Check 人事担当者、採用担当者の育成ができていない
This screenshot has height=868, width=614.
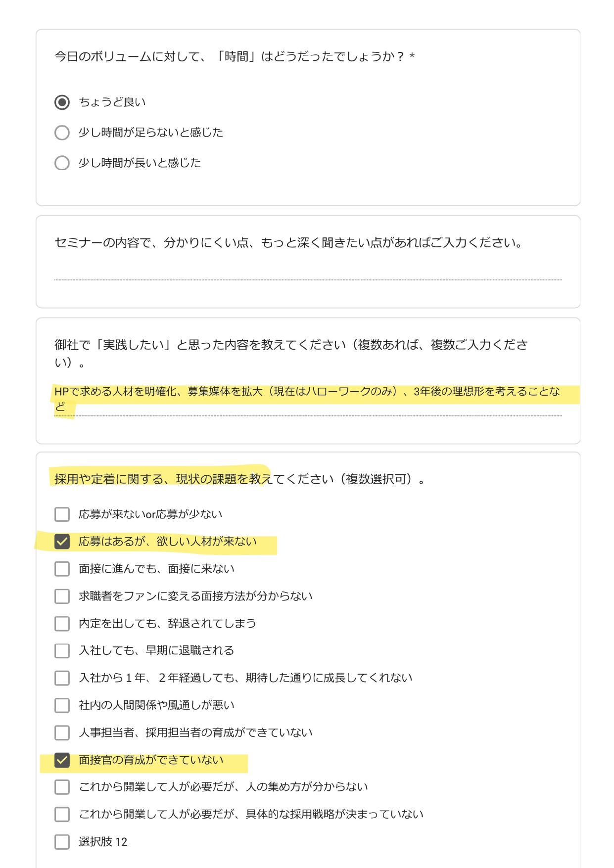click(x=62, y=732)
